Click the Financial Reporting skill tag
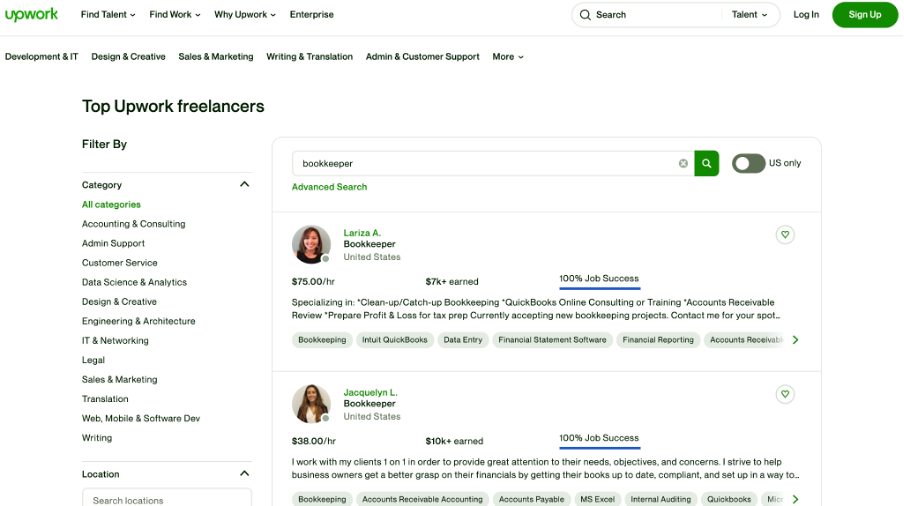The image size is (904, 506). pos(658,340)
